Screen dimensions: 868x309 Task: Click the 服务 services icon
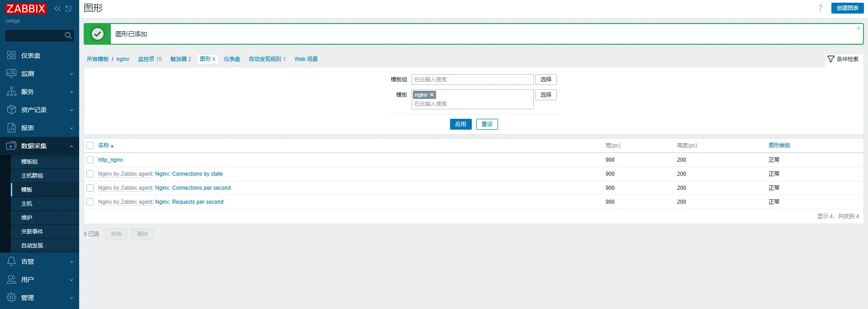point(11,91)
